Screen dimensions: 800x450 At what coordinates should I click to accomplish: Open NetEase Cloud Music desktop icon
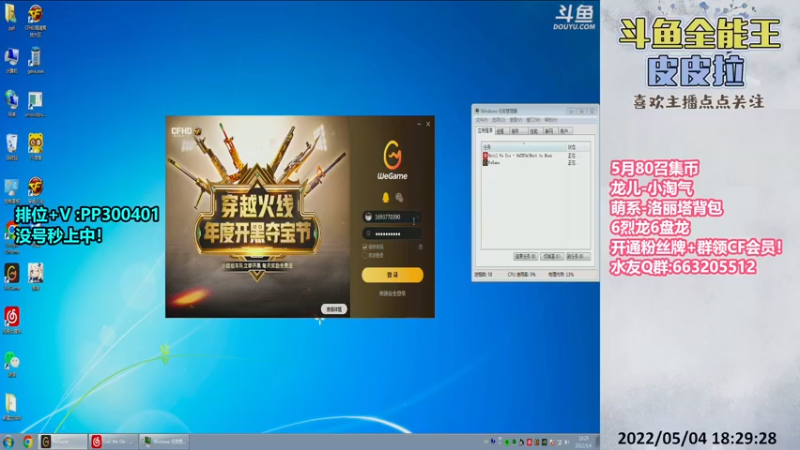click(12, 320)
